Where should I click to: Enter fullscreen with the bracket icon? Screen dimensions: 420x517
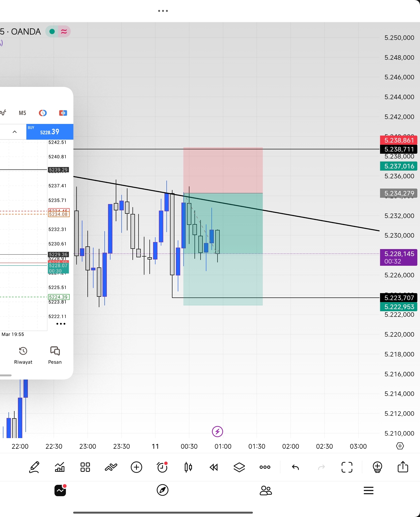[347, 467]
